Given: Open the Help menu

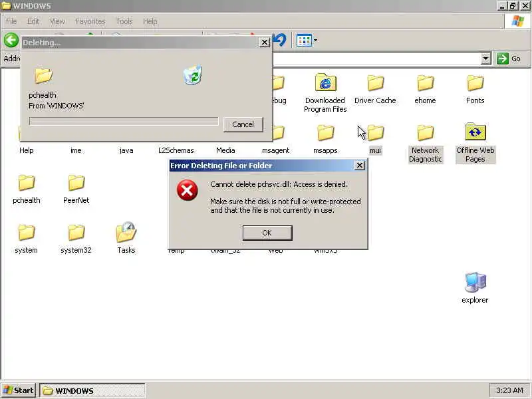Looking at the screenshot, I should [x=150, y=21].
